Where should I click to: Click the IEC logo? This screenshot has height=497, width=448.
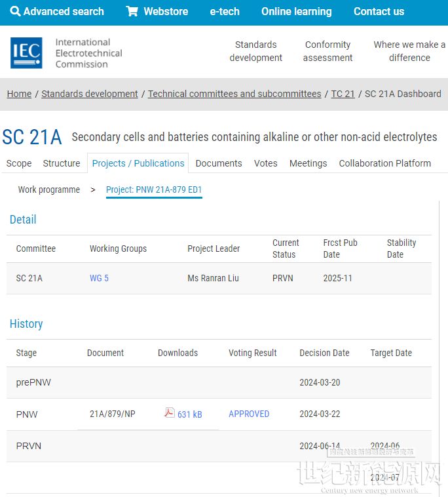26,53
